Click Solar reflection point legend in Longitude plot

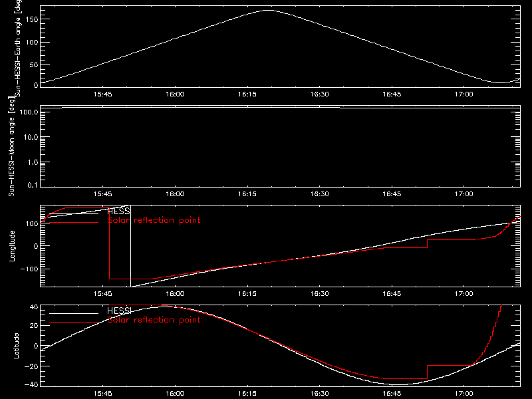[x=154, y=220]
